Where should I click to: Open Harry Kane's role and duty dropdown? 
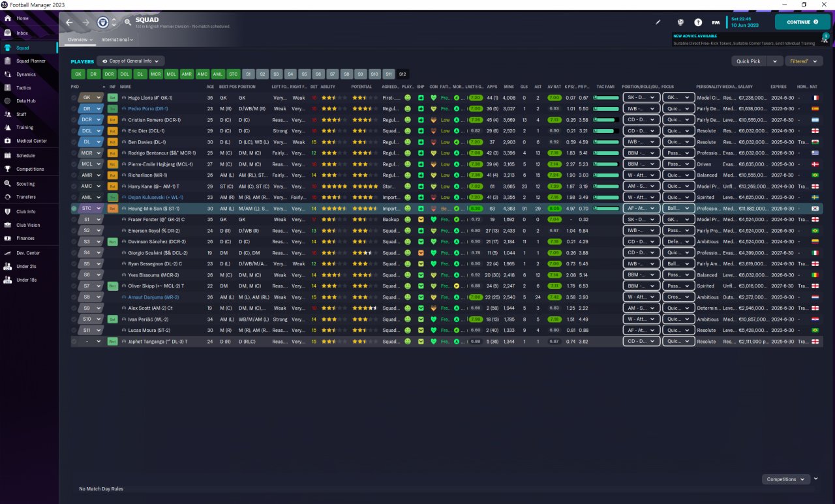click(641, 186)
